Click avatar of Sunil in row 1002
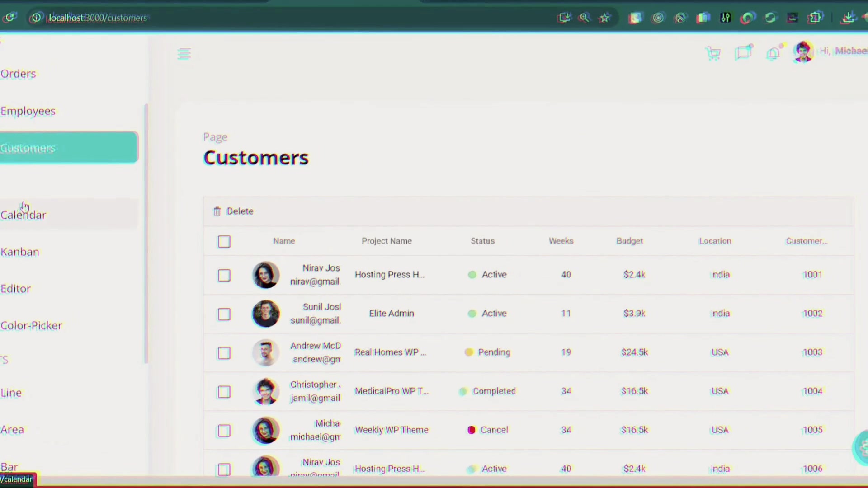The image size is (868, 488). pyautogui.click(x=266, y=314)
